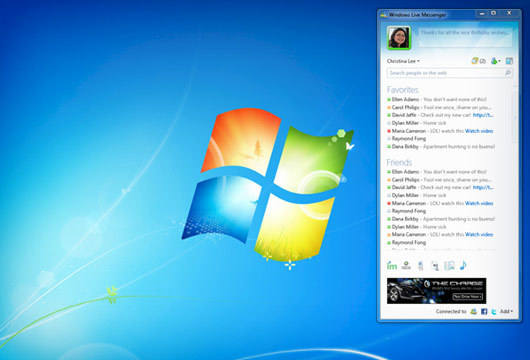Click Carol Philips' orange status icon in Friends
This screenshot has height=360, width=530.
[x=389, y=180]
